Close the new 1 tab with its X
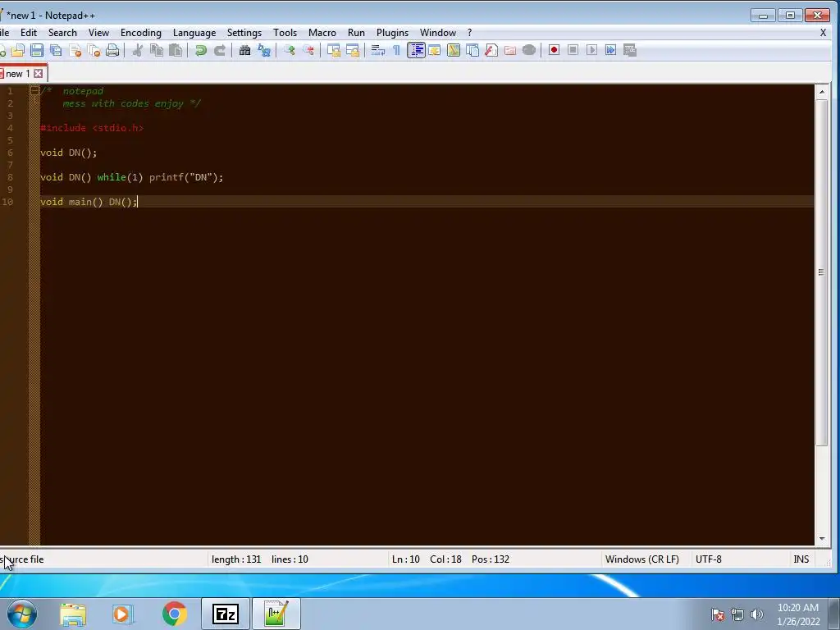The image size is (840, 630). [x=38, y=73]
